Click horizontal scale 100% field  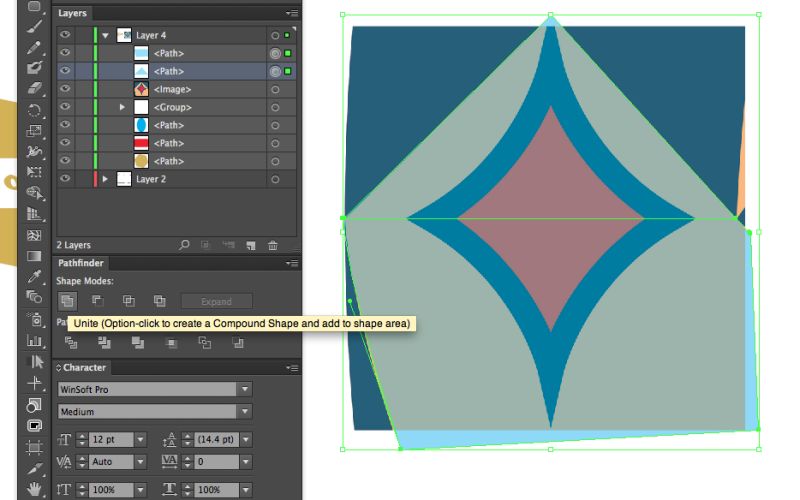(x=216, y=489)
